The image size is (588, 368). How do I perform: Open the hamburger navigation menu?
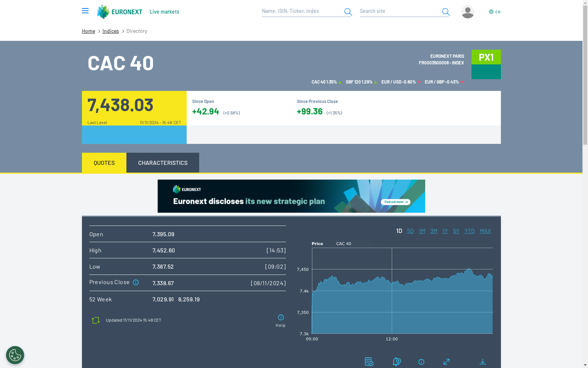tap(85, 11)
